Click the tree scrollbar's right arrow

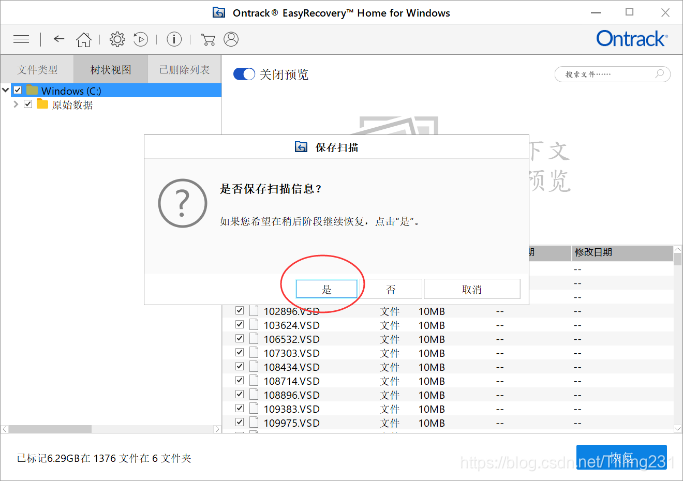pyautogui.click(x=217, y=429)
